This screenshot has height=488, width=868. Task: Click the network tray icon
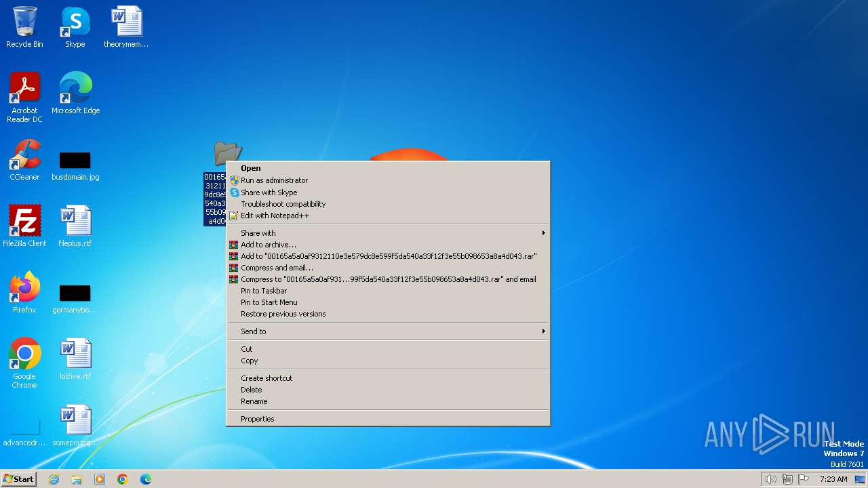(787, 479)
